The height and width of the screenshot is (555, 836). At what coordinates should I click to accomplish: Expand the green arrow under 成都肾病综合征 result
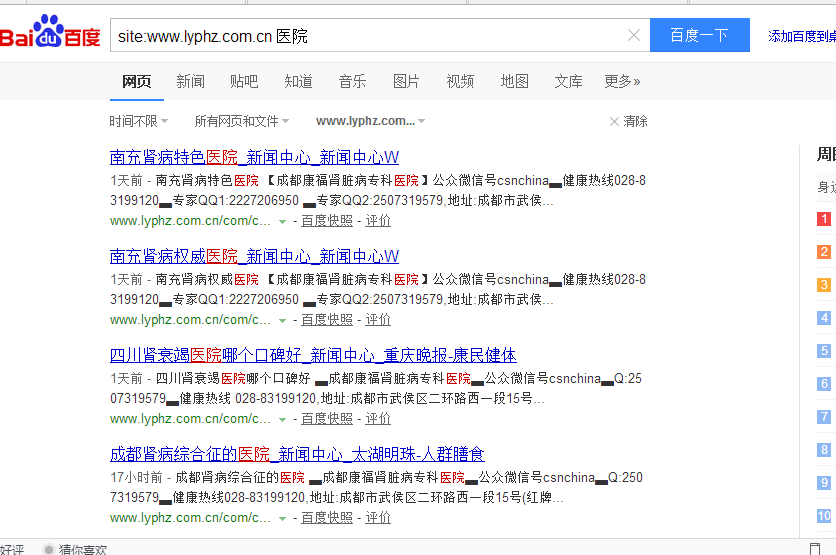(283, 518)
